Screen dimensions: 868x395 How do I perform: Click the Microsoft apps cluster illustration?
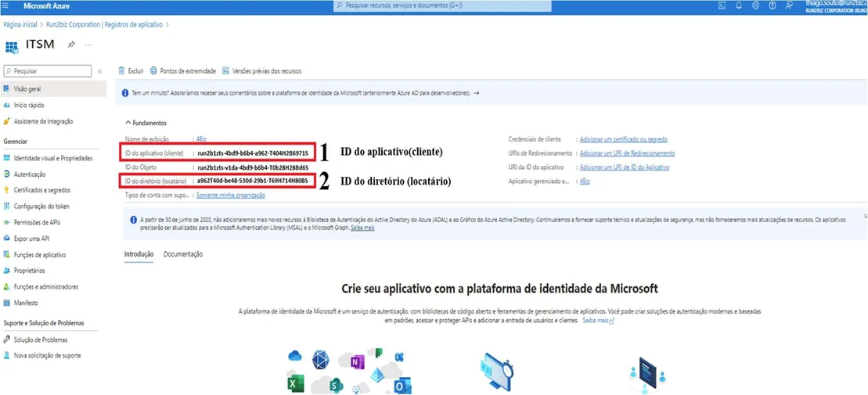pyautogui.click(x=349, y=372)
